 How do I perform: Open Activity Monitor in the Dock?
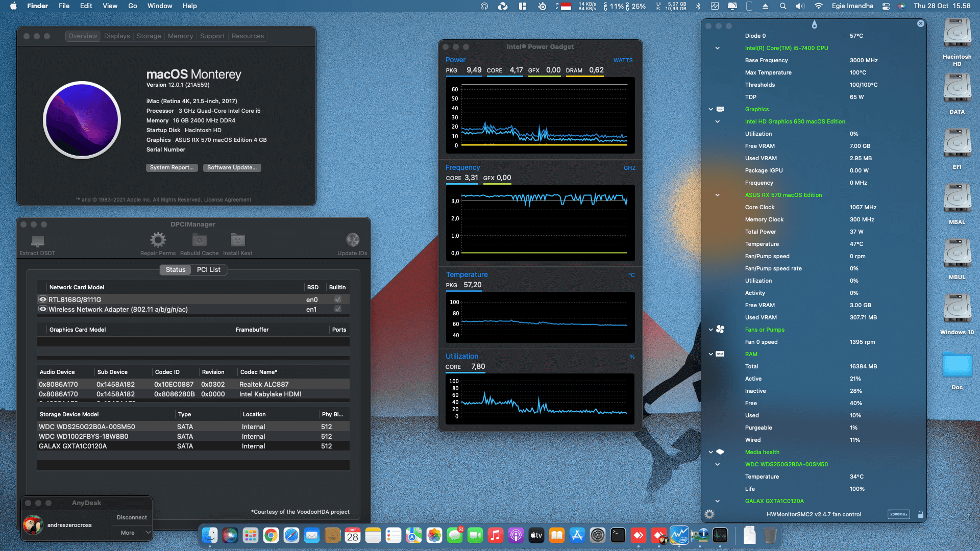[x=720, y=535]
